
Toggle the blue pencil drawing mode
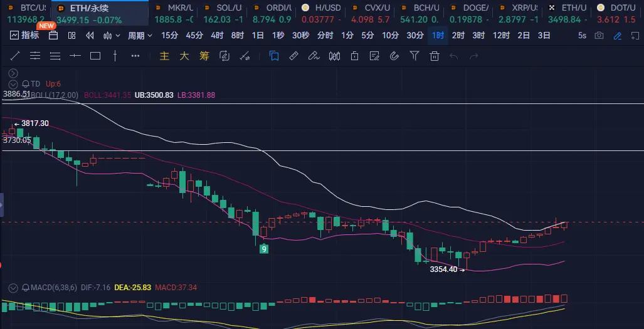click(617, 36)
